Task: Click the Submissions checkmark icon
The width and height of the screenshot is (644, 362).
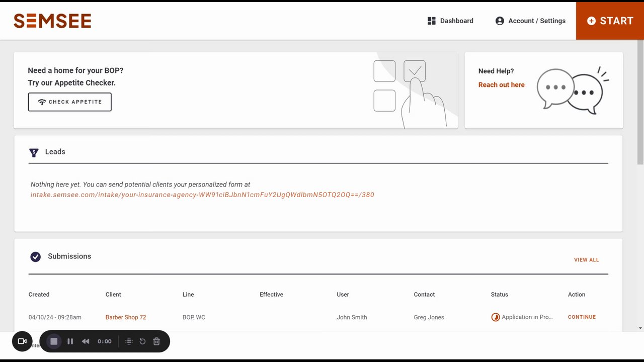Action: pyautogui.click(x=35, y=257)
